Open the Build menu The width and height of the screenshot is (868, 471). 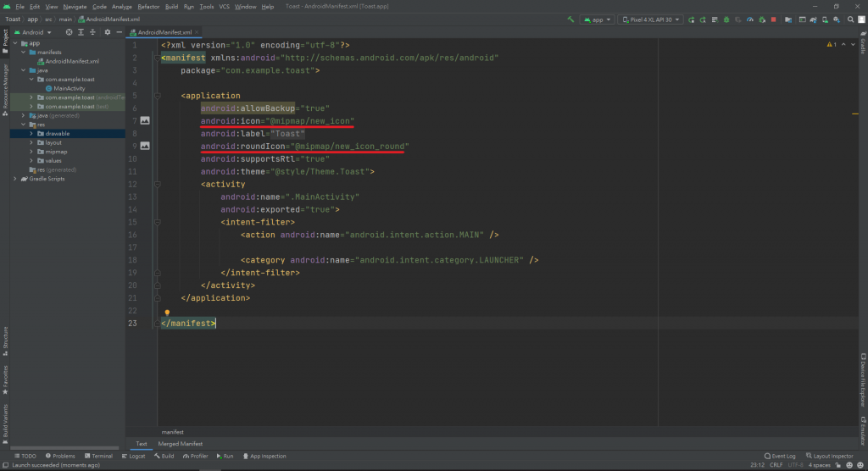click(171, 7)
